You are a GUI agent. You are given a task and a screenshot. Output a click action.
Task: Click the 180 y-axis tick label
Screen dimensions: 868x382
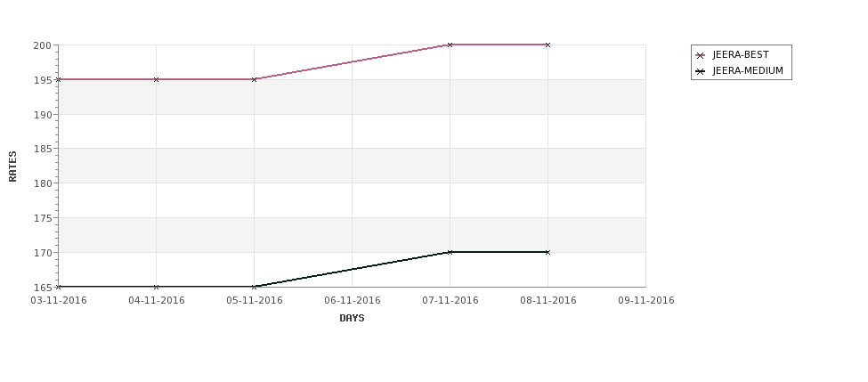pos(44,183)
